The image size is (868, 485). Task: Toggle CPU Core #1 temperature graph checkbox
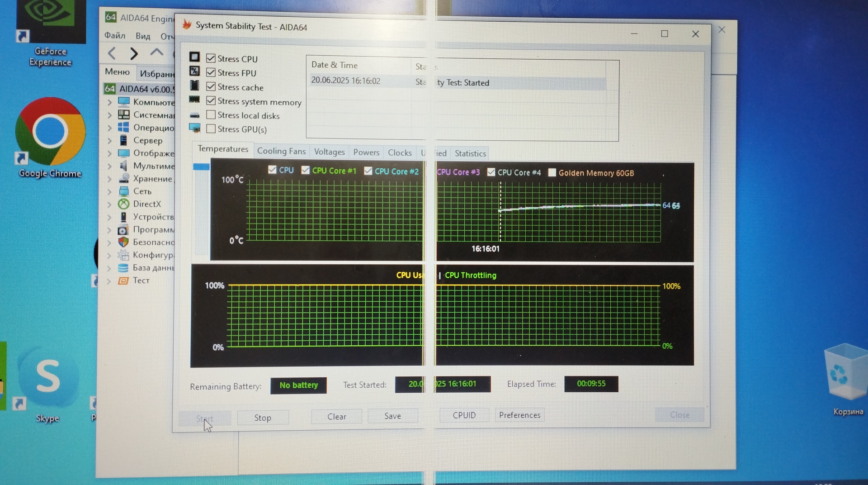click(306, 170)
